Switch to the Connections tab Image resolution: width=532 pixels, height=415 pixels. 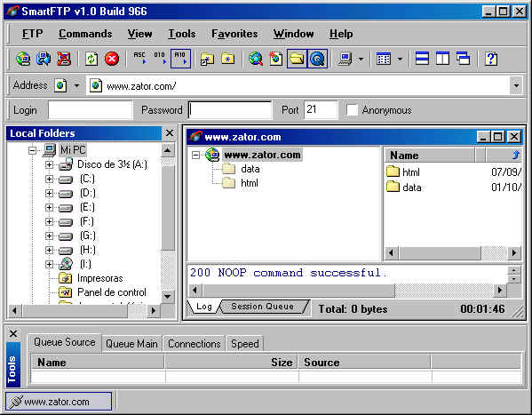(x=195, y=344)
